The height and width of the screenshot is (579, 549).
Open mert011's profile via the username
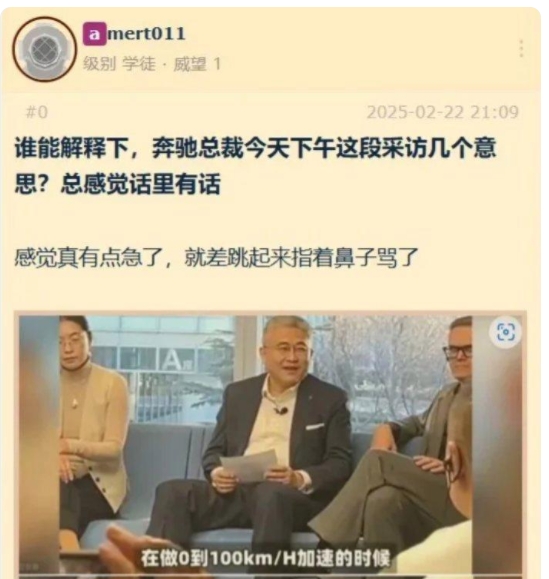pyautogui.click(x=146, y=34)
